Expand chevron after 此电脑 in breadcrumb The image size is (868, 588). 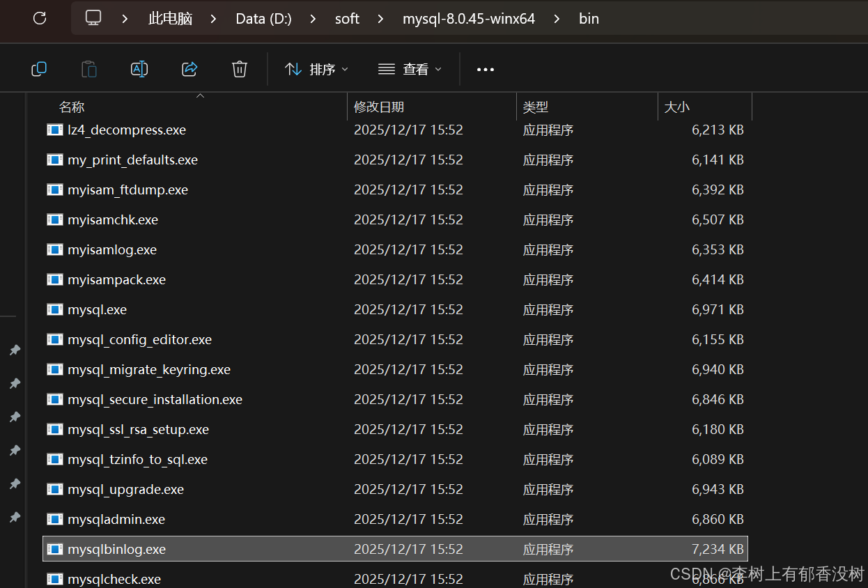[x=214, y=19]
